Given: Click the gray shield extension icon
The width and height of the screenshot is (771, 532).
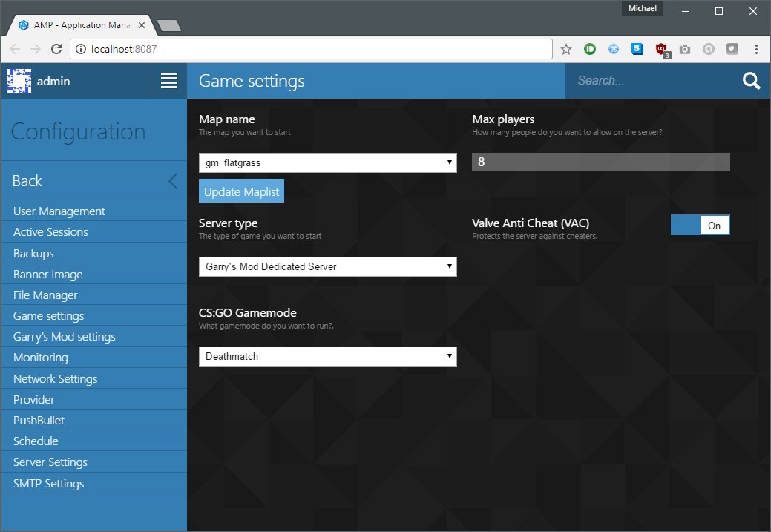Looking at the screenshot, I should [x=732, y=49].
